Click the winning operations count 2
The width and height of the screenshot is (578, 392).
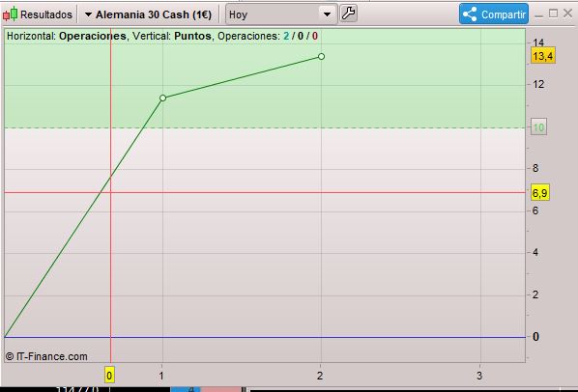[x=286, y=36]
